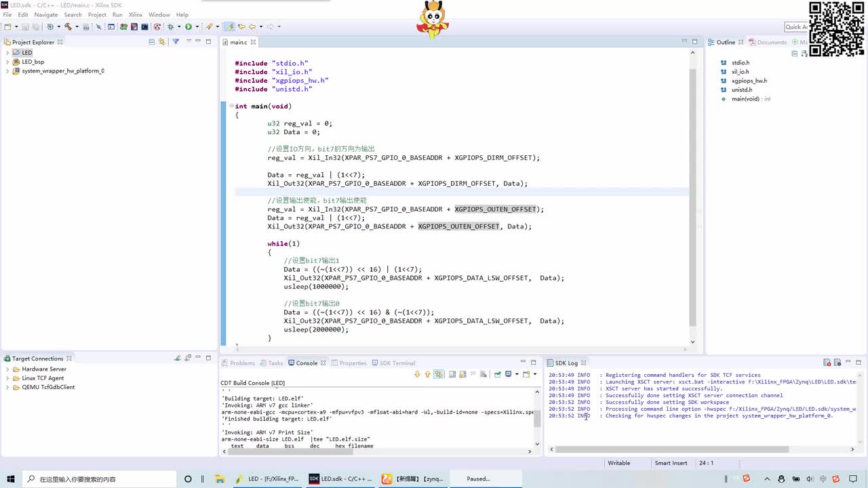Click the Program FPGA toolbar icon
Image resolution: width=868 pixels, height=488 pixels.
click(x=123, y=27)
